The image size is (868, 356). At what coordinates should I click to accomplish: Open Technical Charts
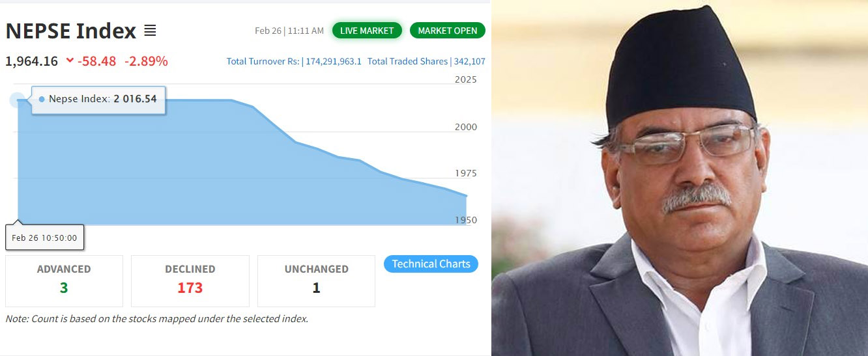431,264
